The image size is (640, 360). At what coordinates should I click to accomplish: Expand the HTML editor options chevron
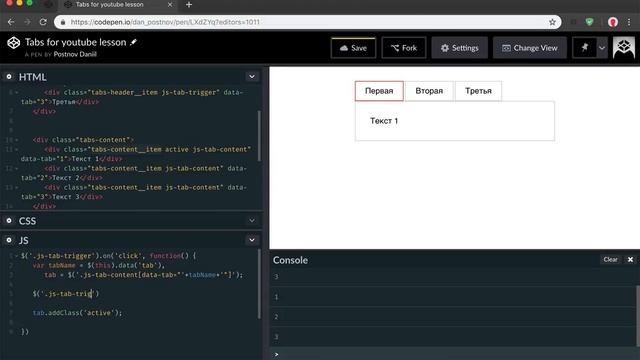click(x=252, y=76)
